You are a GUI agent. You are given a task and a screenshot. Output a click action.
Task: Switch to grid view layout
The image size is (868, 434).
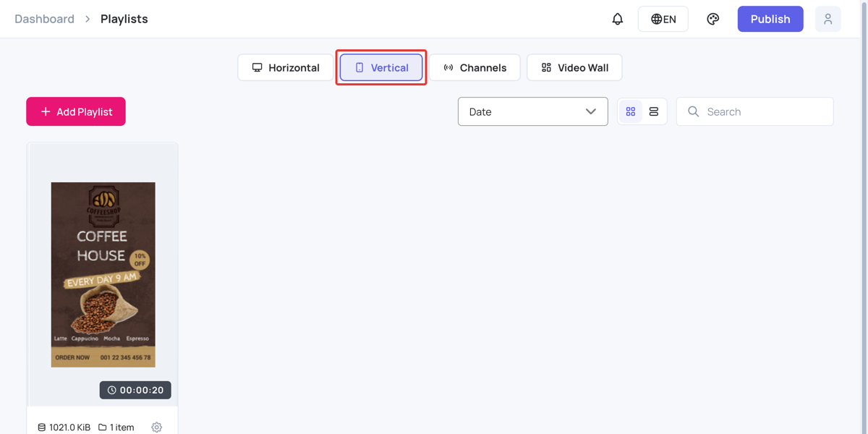point(631,111)
